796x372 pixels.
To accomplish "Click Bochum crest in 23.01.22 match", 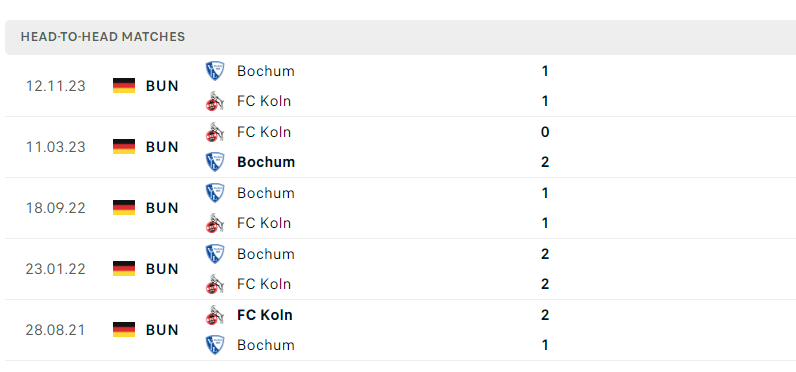I will [215, 254].
